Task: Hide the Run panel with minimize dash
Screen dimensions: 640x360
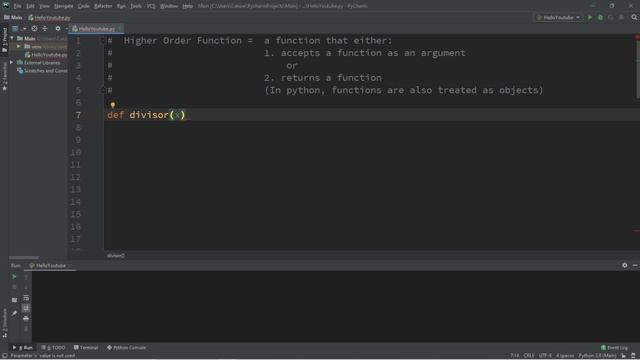Action: coord(635,265)
